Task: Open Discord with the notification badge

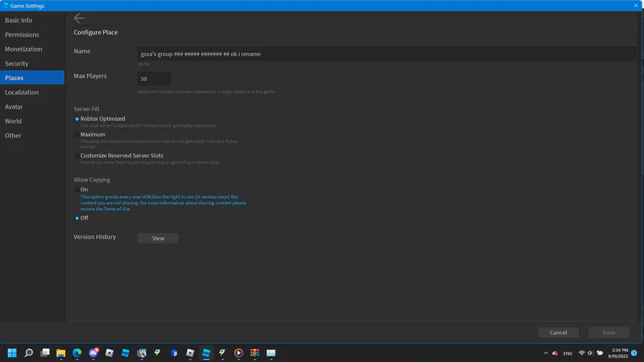Action: tap(93, 353)
